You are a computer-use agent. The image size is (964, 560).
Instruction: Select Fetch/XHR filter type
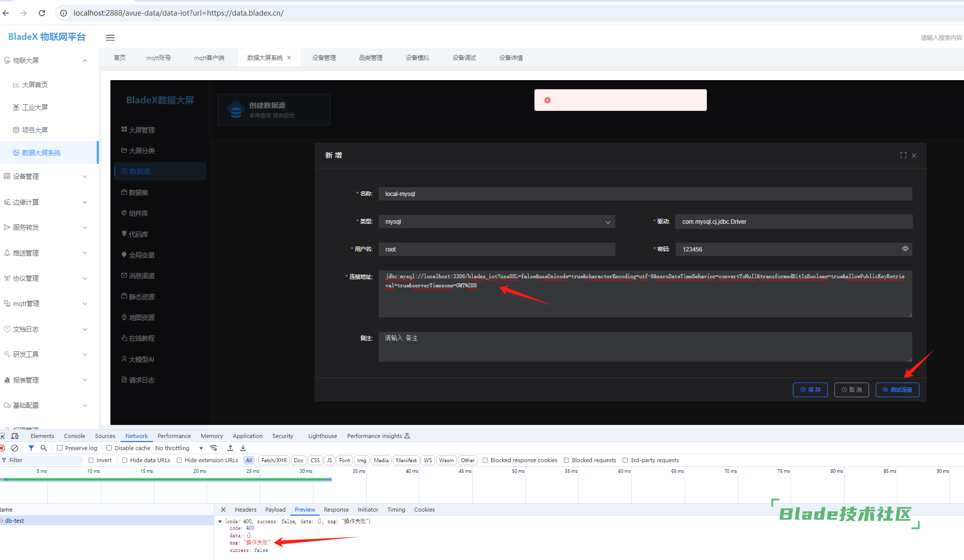point(274,460)
